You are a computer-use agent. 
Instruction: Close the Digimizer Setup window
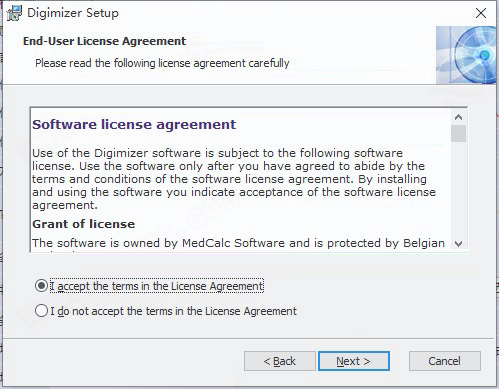pyautogui.click(x=481, y=13)
